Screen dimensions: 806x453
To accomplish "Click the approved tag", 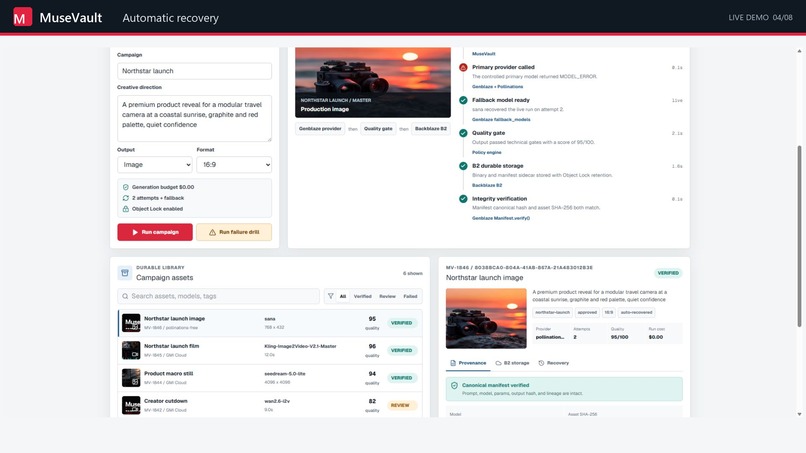I will coord(587,312).
